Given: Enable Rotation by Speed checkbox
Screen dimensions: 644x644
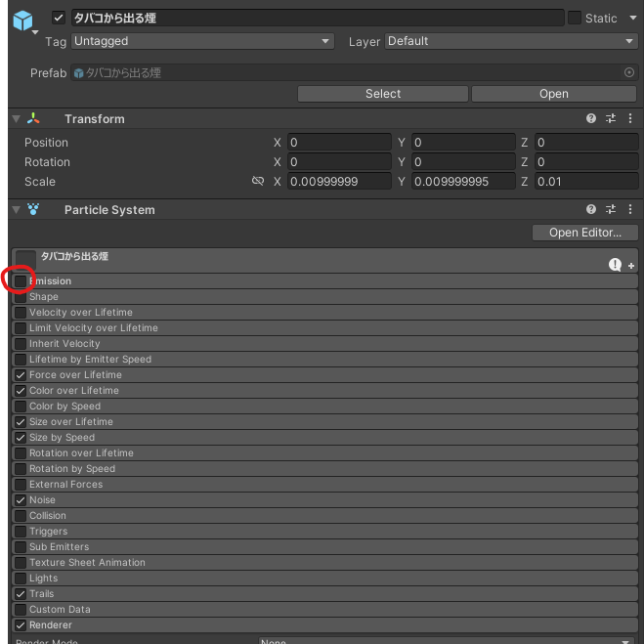Looking at the screenshot, I should coord(21,469).
